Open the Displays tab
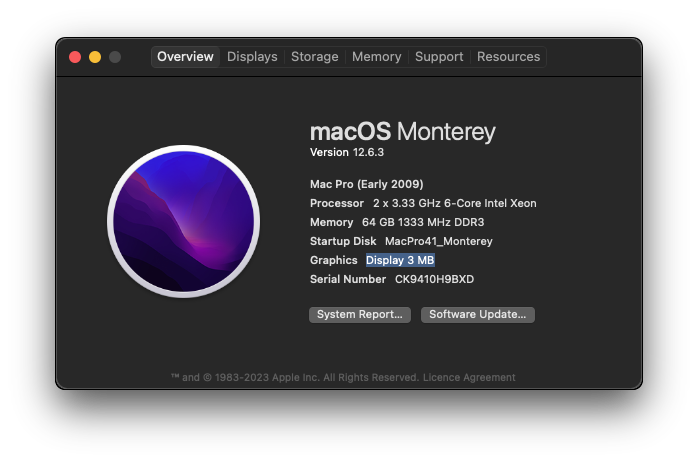The height and width of the screenshot is (463, 698). pos(252,57)
